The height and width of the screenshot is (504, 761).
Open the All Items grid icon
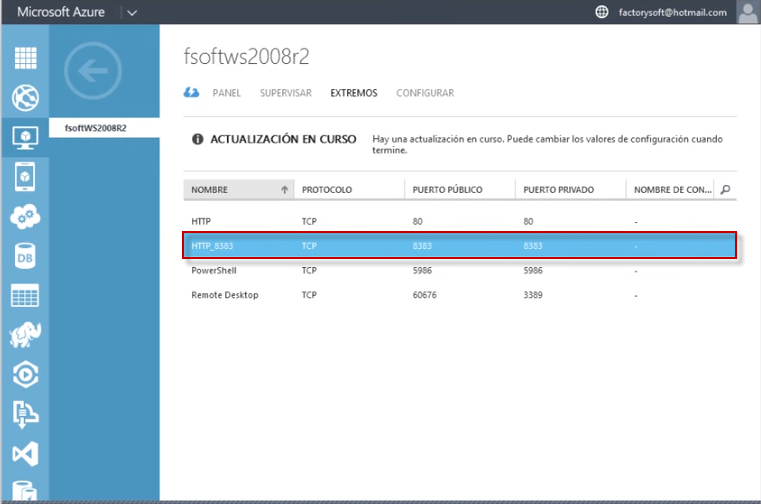pos(24,57)
